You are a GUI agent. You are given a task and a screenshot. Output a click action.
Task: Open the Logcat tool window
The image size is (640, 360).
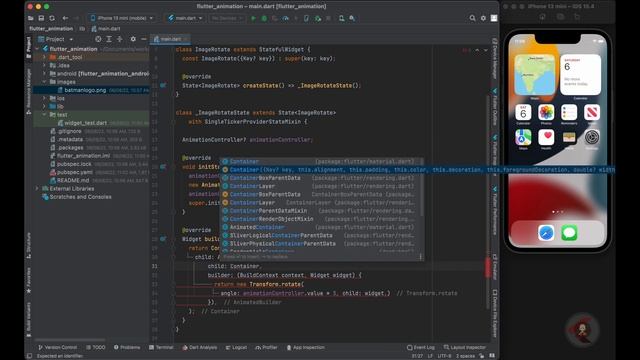pos(236,347)
